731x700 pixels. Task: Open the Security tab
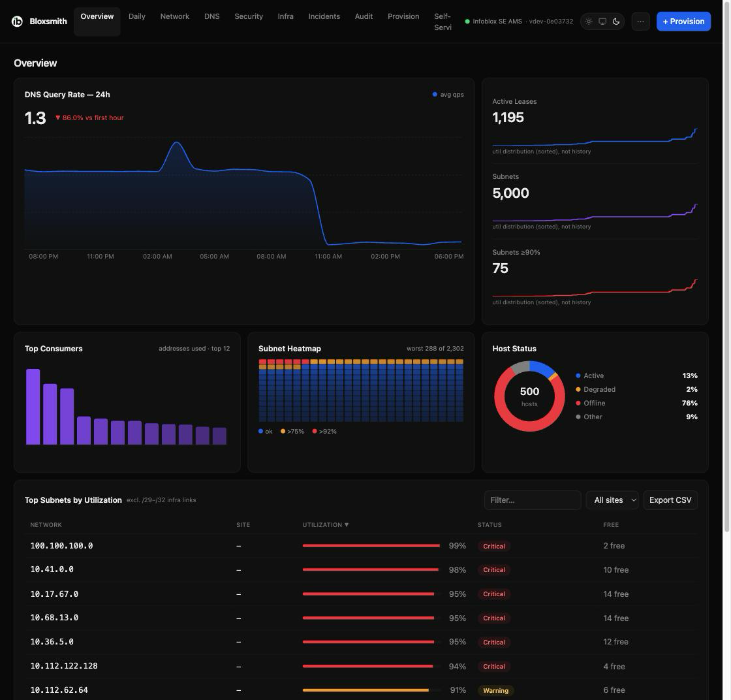[249, 16]
